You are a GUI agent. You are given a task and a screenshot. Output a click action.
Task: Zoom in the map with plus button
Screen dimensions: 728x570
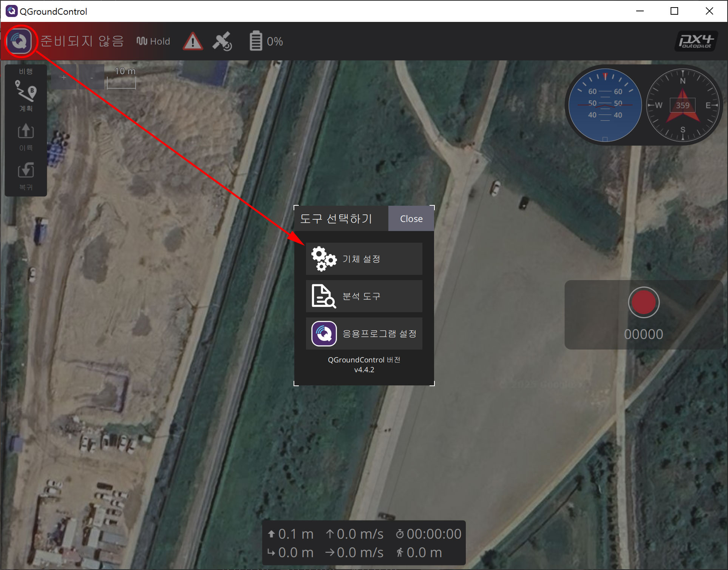tap(64, 77)
